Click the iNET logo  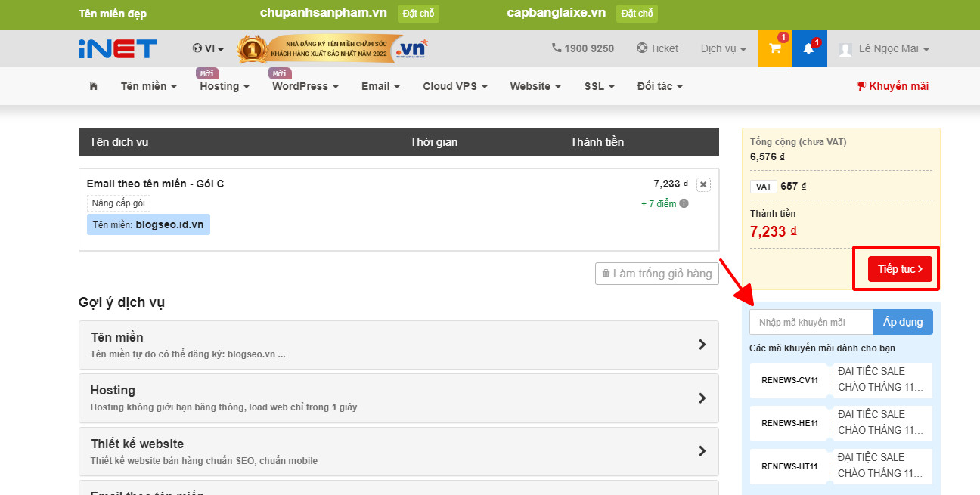[118, 48]
